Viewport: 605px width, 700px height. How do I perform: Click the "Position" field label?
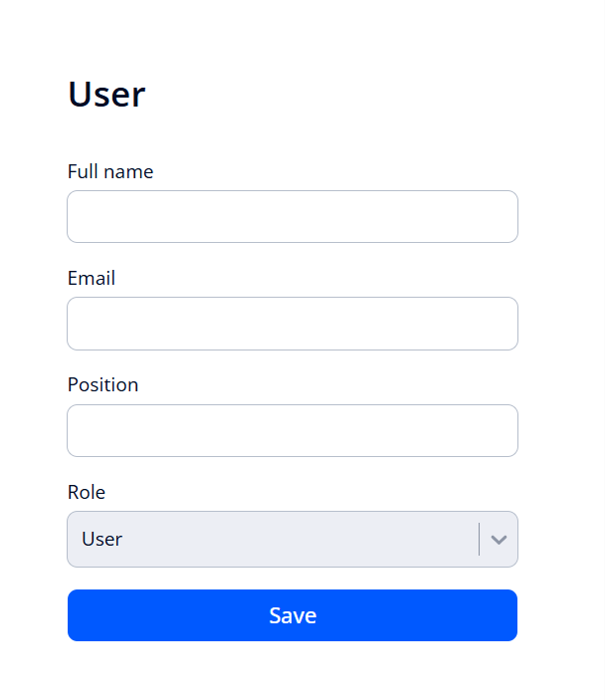point(102,385)
